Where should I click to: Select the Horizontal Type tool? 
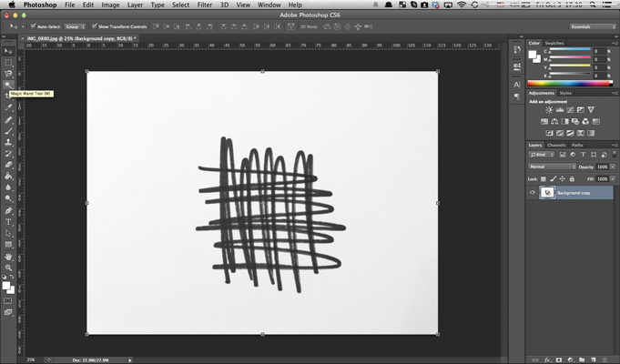pos(8,222)
